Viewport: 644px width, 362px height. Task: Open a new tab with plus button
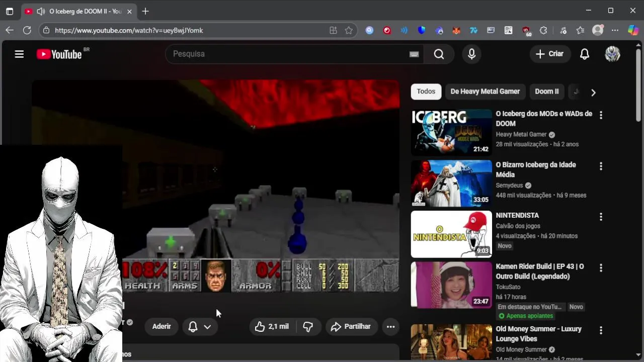(x=145, y=11)
